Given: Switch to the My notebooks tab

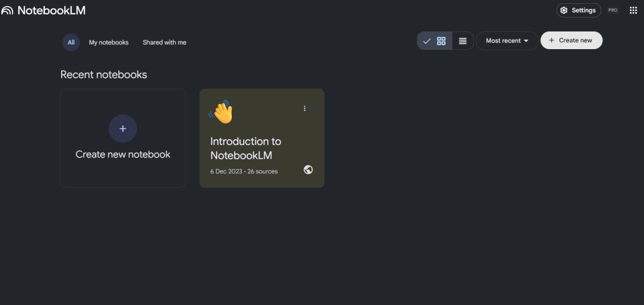Looking at the screenshot, I should point(108,42).
